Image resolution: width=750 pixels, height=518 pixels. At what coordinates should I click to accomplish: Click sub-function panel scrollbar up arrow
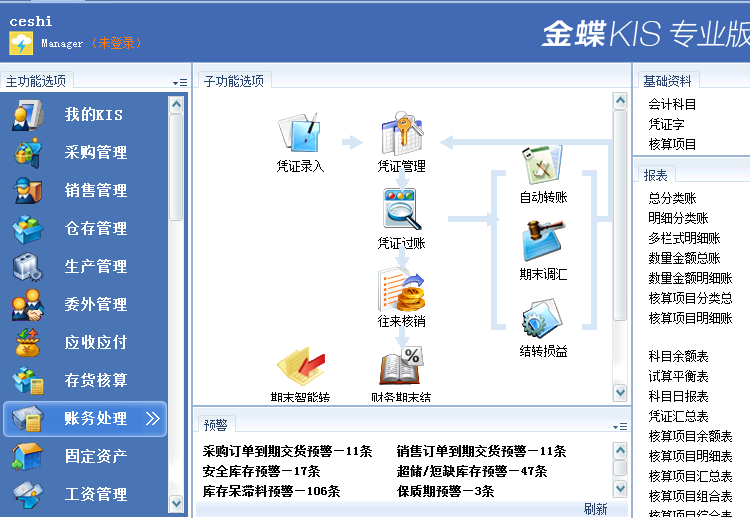point(620,100)
